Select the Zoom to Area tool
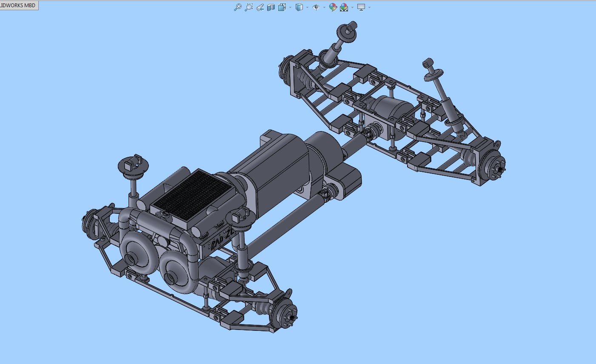Screen dimensions: 596x364 click(x=249, y=7)
